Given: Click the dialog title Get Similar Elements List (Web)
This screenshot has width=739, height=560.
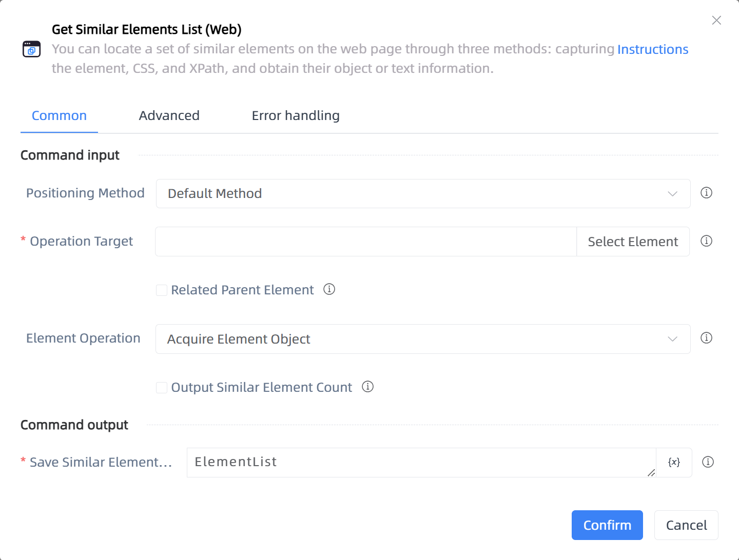Looking at the screenshot, I should pyautogui.click(x=147, y=30).
